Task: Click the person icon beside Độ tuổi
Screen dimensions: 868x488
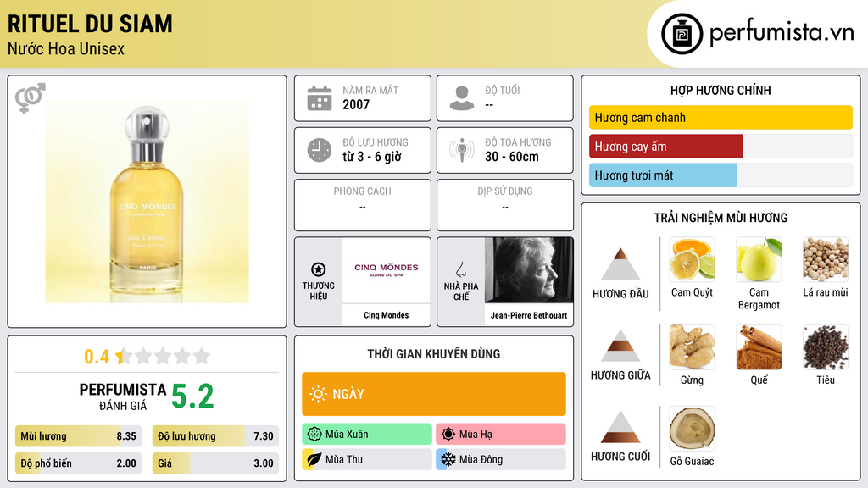Action: click(x=462, y=98)
